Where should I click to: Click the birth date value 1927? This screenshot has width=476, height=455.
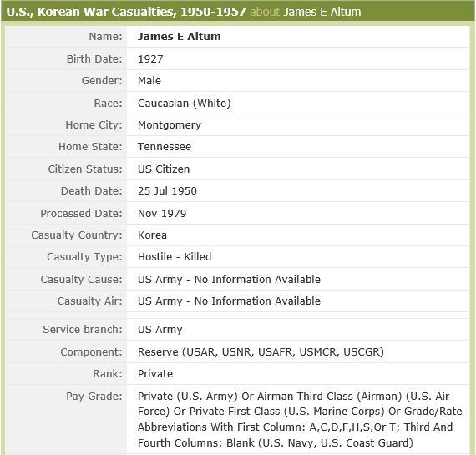point(150,59)
